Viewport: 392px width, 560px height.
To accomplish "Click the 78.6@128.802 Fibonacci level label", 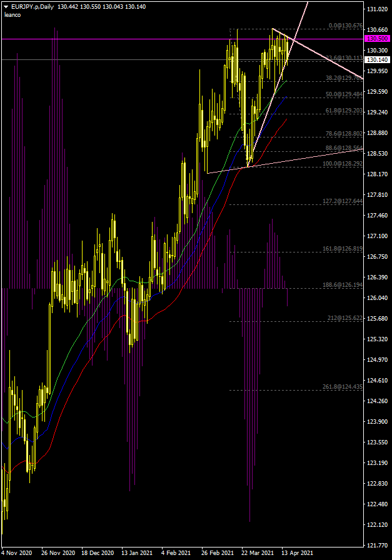I will pos(344,134).
